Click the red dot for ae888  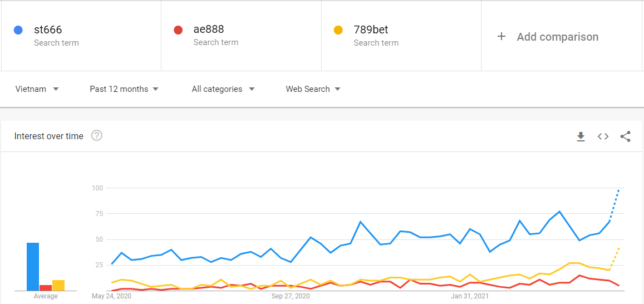tap(178, 30)
